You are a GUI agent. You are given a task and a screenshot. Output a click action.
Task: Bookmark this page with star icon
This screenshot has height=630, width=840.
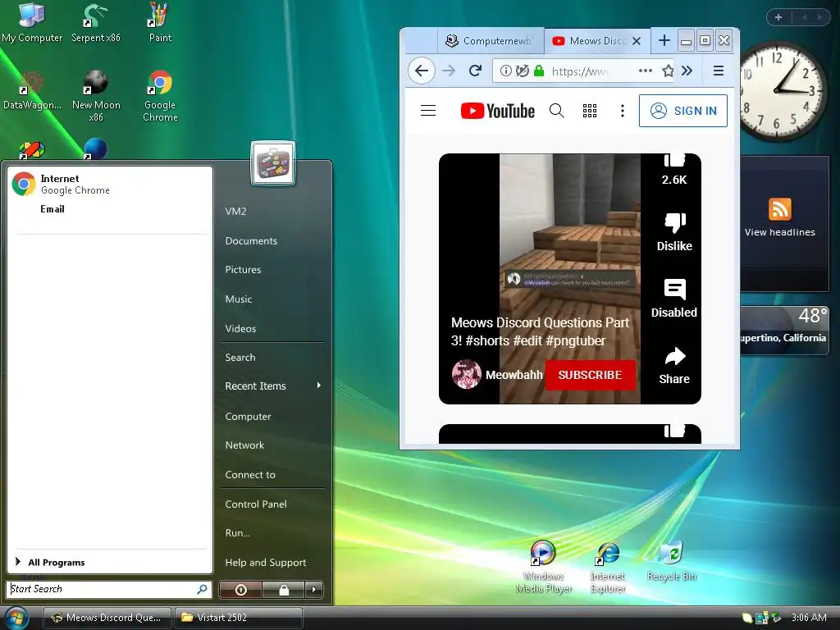(668, 71)
